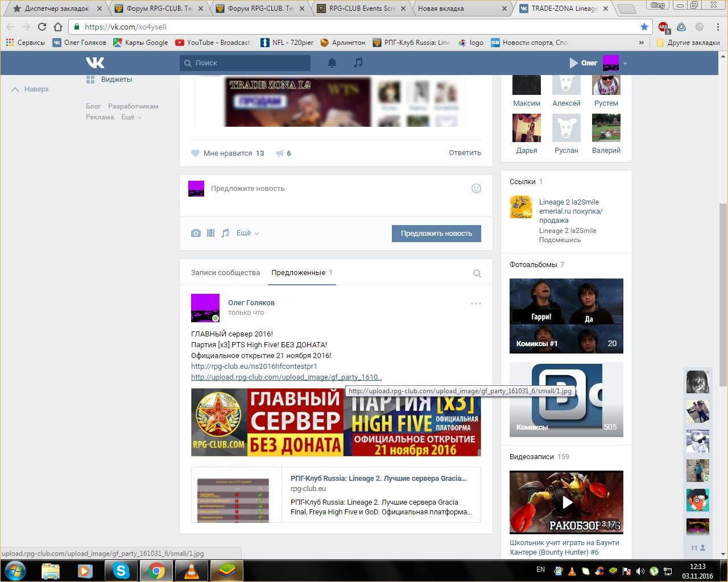The height and width of the screenshot is (582, 728).
Task: Expand the Ещё menu in left sidebar
Action: tap(131, 117)
